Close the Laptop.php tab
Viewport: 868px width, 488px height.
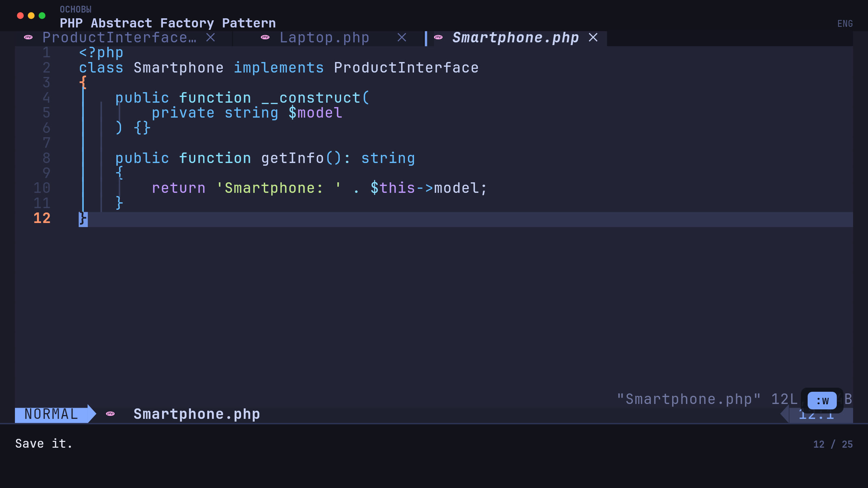402,38
